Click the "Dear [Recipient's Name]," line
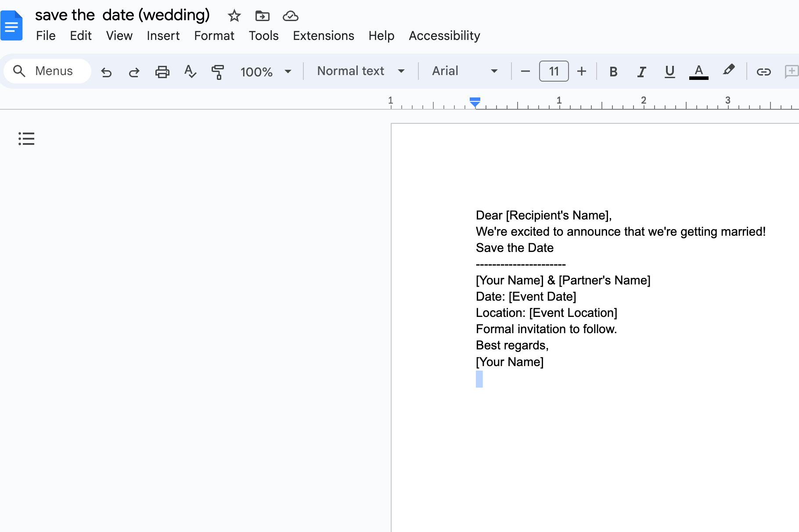 [x=543, y=216]
